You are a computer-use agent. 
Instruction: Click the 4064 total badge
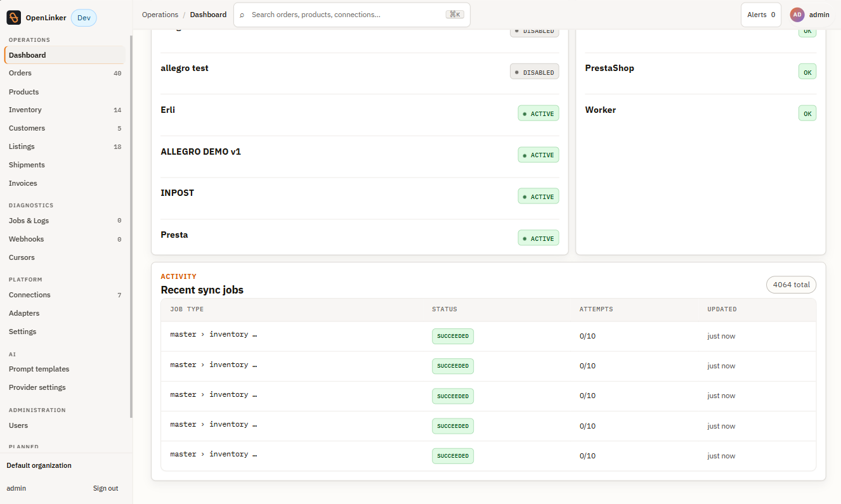click(792, 285)
